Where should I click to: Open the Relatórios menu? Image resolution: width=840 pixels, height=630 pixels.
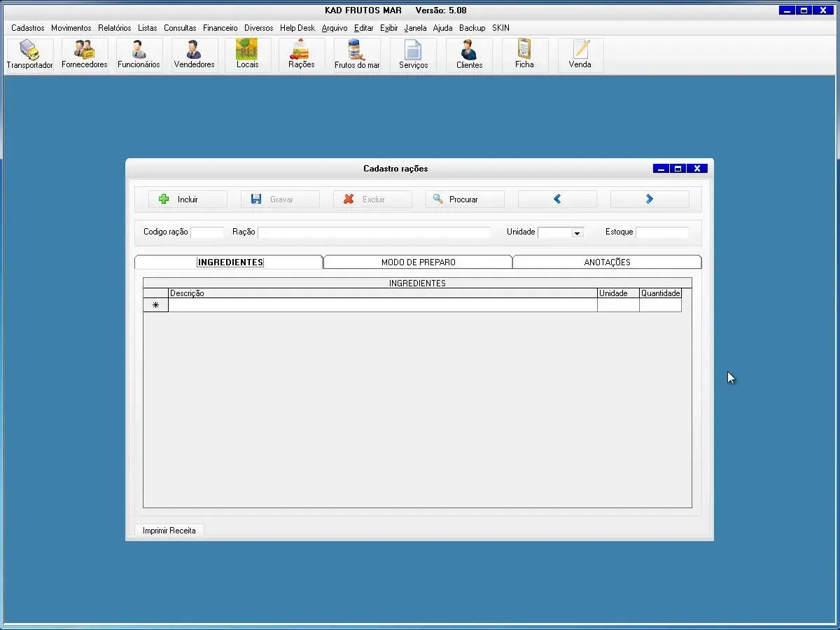[x=115, y=28]
